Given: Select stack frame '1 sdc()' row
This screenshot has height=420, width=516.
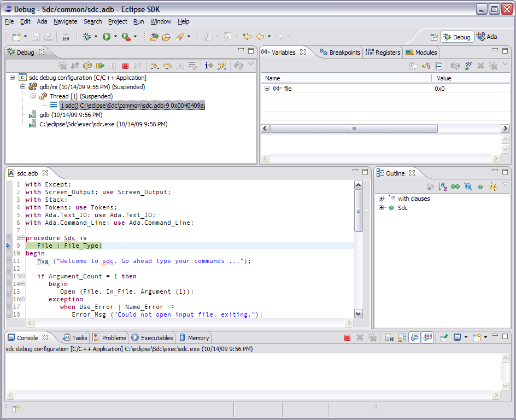Looking at the screenshot, I should 132,106.
